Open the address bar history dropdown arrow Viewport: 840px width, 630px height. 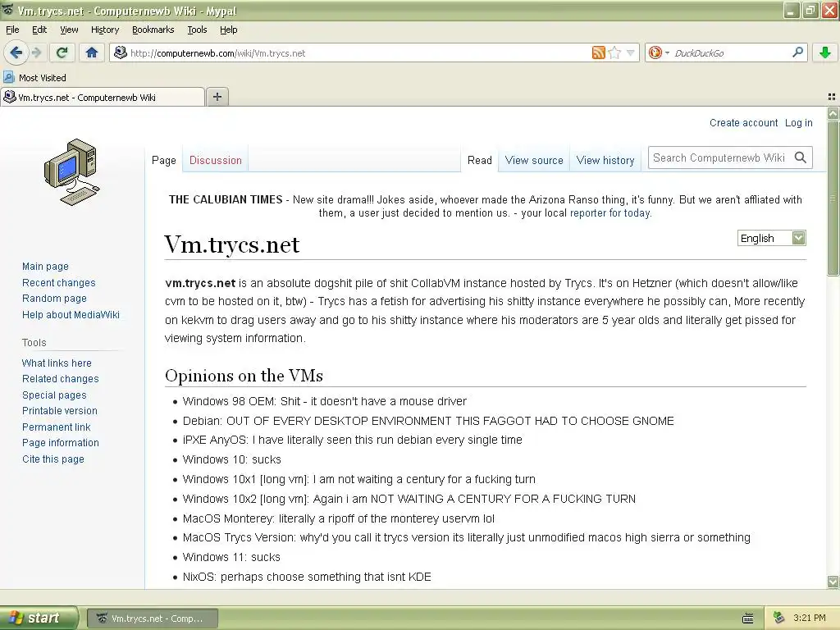click(631, 52)
